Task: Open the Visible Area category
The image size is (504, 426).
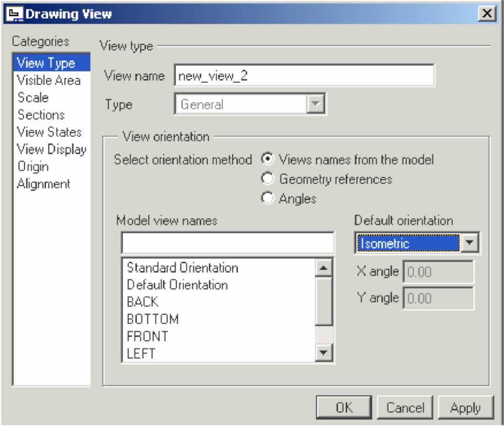Action: click(x=49, y=80)
